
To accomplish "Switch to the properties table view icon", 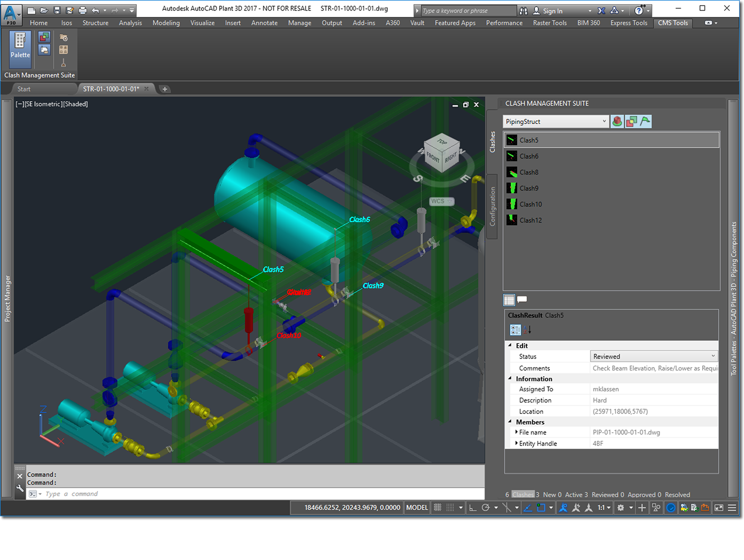I will click(x=509, y=299).
